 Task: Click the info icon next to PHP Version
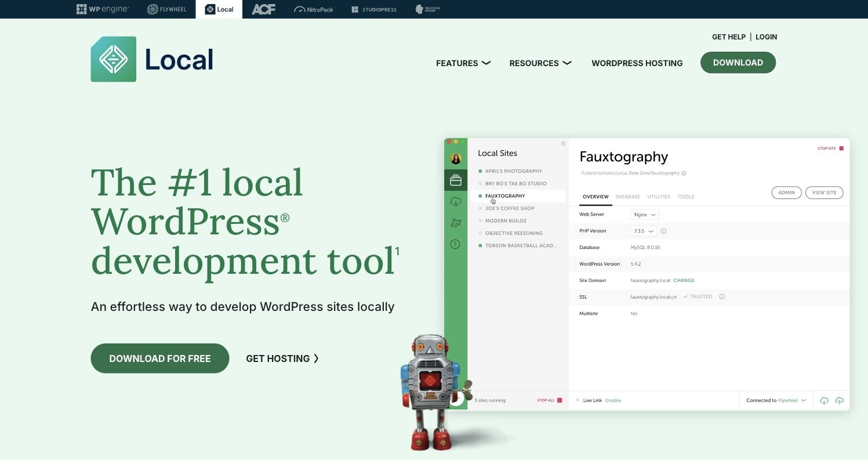(x=664, y=231)
